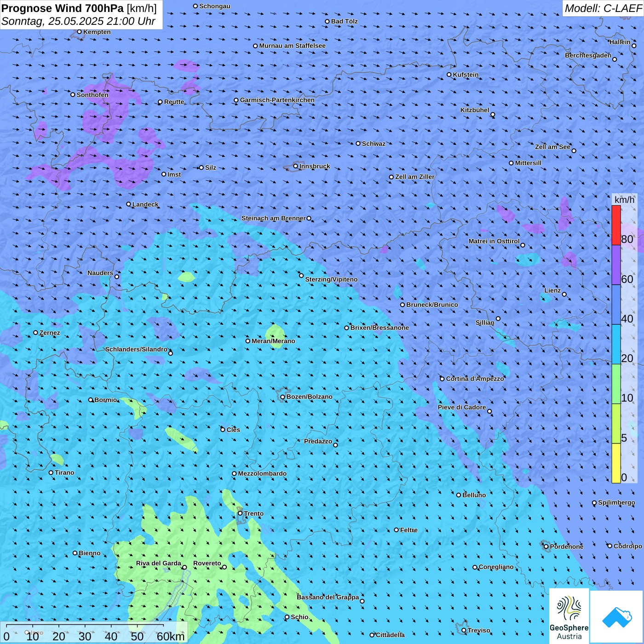Click the Trento city marker
This screenshot has height=644, width=644.
pyautogui.click(x=240, y=513)
